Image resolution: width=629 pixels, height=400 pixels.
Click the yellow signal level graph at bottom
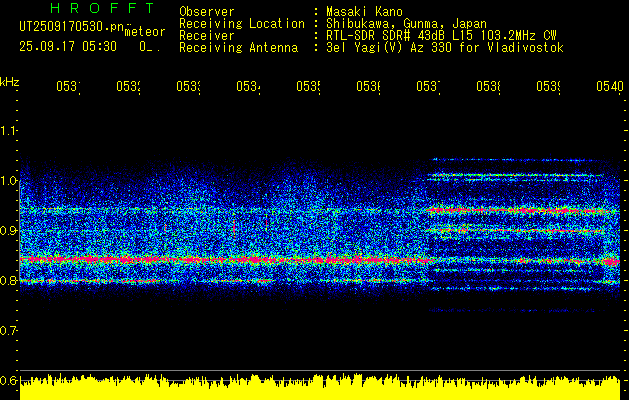[320, 387]
